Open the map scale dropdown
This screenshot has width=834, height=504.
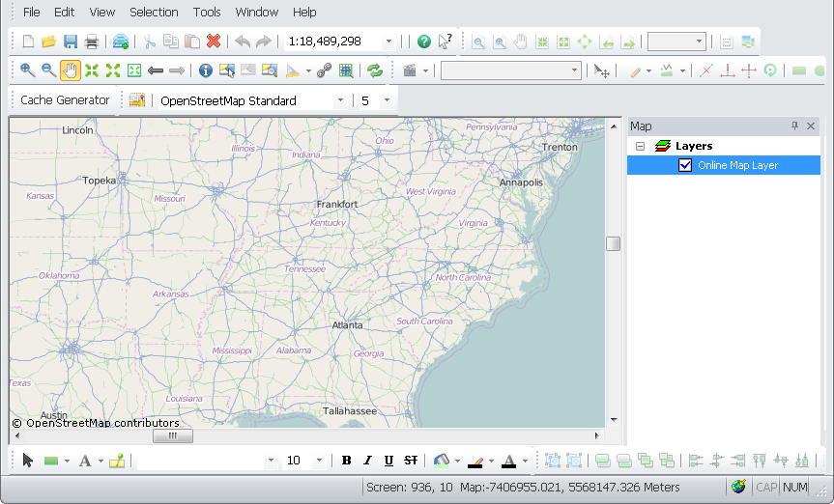[388, 42]
